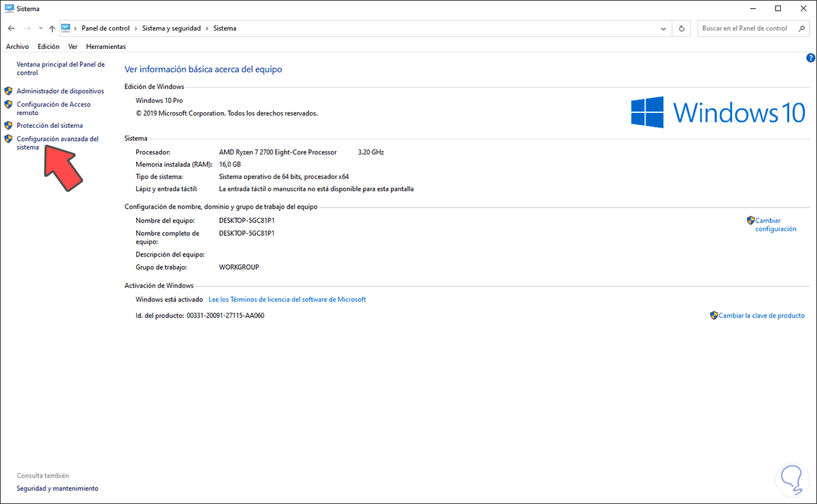
Task: Click the heading Ver información básica acerca del equipo
Action: [203, 69]
